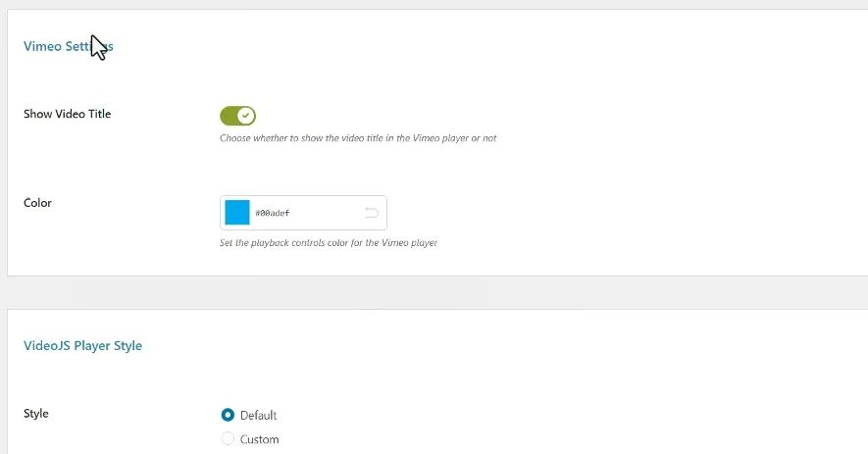Click the gray strip above Vimeo Settings
The width and height of the screenshot is (868, 454).
[432, 4]
